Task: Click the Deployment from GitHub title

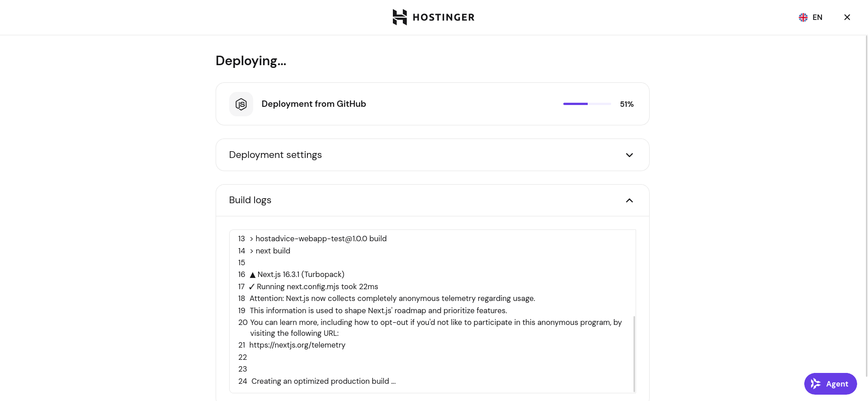Action: [x=314, y=104]
